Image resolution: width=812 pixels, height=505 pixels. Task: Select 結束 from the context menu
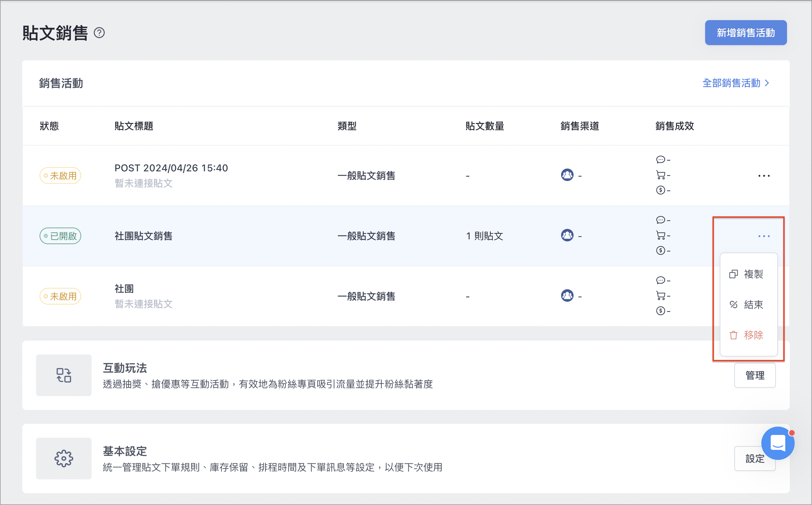[x=748, y=305]
